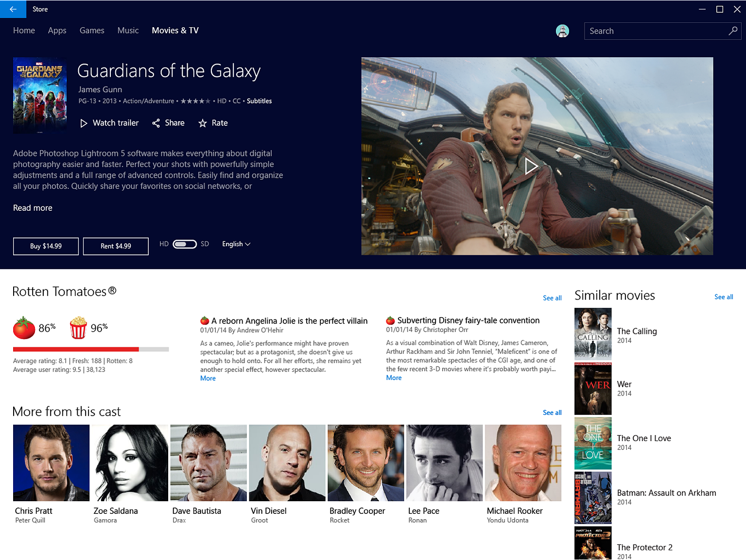Click the Rate star icon

[x=203, y=123]
